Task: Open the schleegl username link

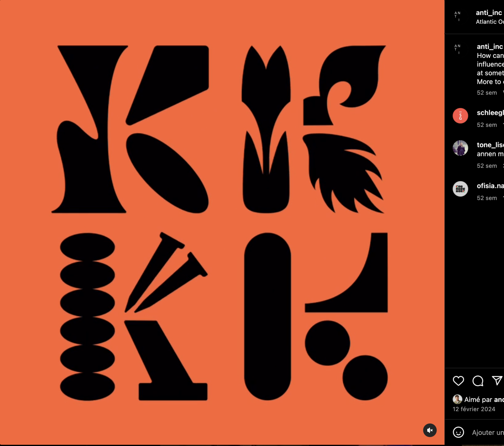Action: pos(490,113)
